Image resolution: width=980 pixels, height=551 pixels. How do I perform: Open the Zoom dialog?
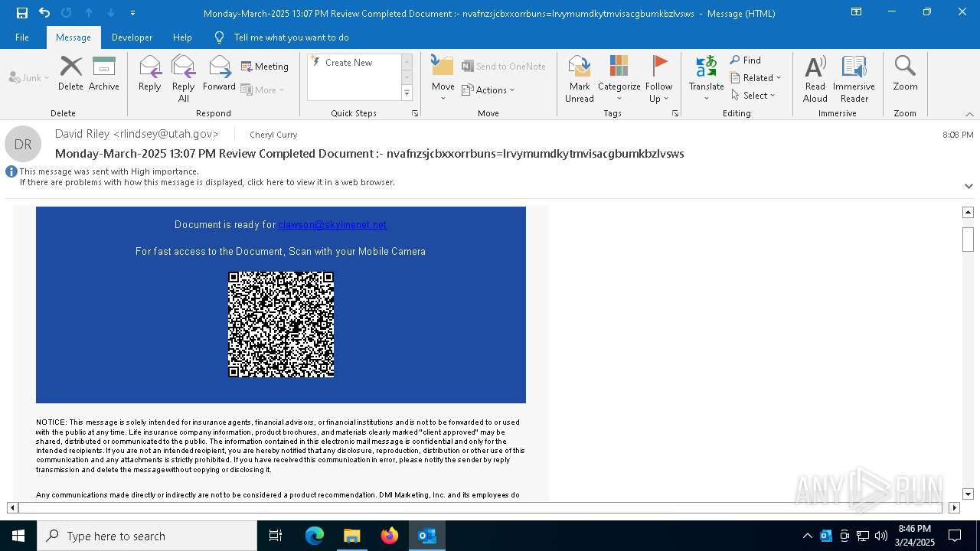point(905,73)
